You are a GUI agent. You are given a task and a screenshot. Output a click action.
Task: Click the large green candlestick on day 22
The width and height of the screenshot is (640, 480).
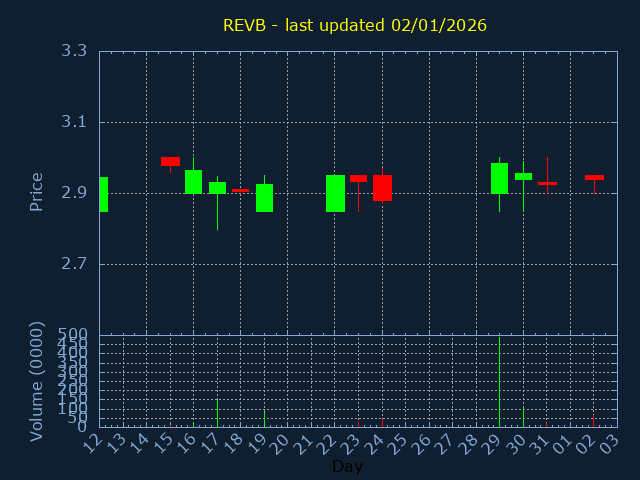(335, 193)
